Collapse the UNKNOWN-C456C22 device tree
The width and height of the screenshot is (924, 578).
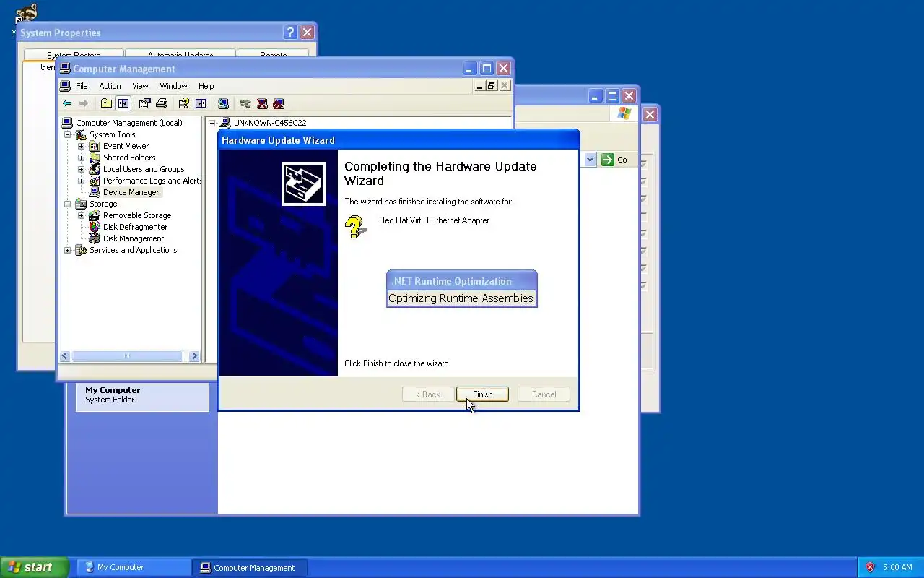(x=212, y=123)
